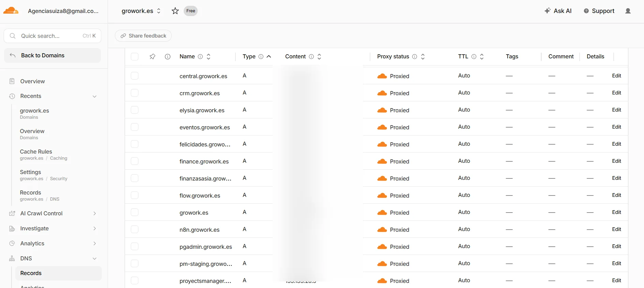The image size is (644, 288).
Task: Click the Analytics sidebar icon
Action: [12, 243]
